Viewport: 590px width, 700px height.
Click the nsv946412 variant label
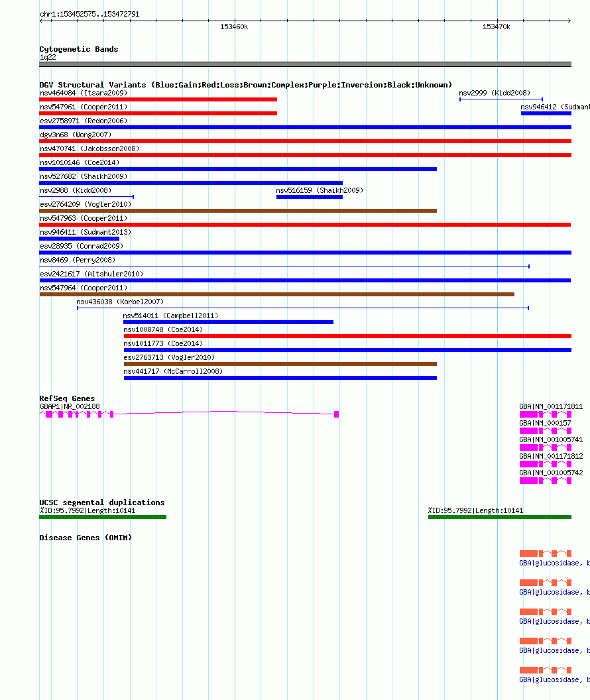point(555,107)
